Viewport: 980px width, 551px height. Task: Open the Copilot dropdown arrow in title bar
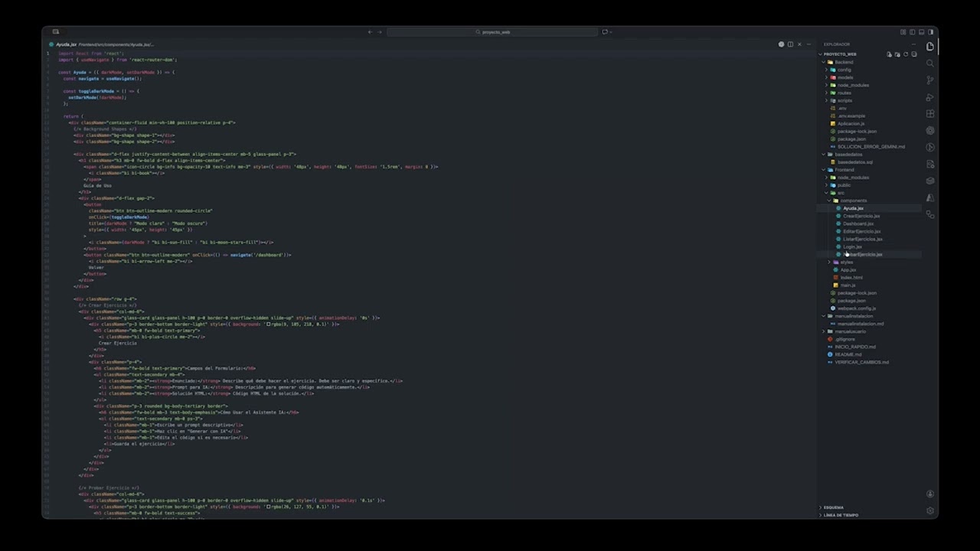[x=611, y=32]
